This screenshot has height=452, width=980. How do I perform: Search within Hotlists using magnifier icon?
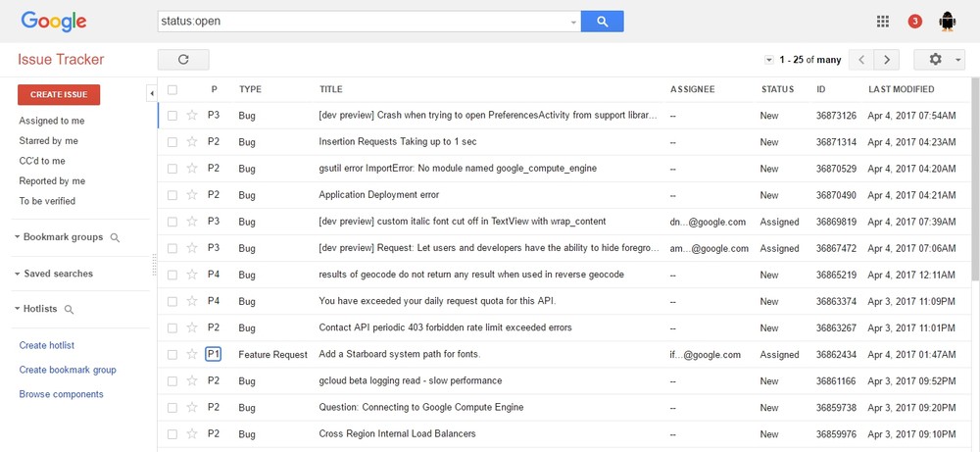[x=70, y=310]
